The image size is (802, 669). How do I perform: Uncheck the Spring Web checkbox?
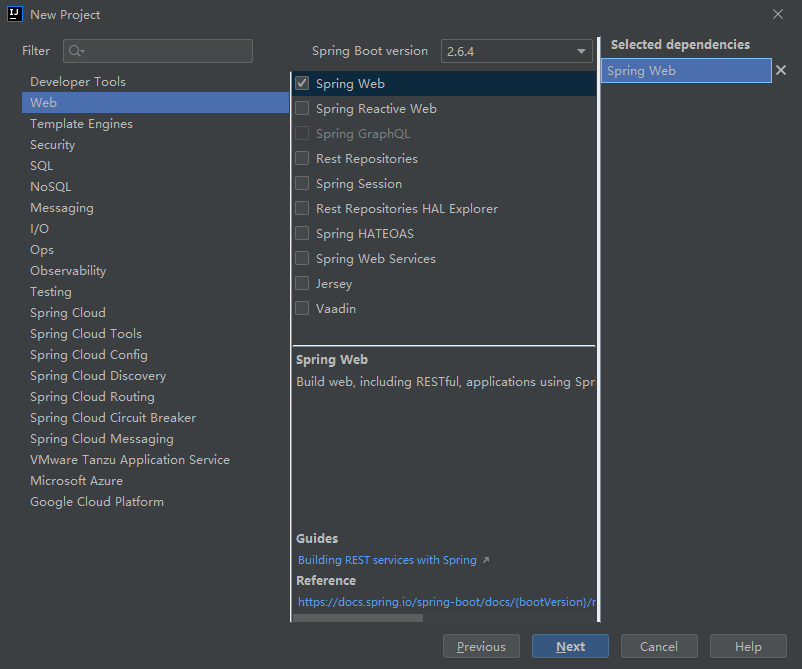click(302, 83)
